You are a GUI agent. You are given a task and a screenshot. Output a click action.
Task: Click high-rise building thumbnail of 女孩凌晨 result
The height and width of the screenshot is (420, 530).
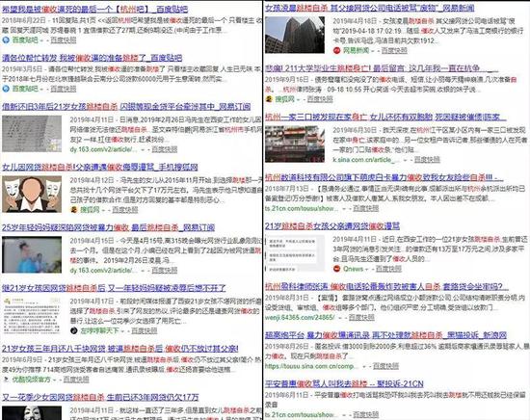(x=295, y=35)
